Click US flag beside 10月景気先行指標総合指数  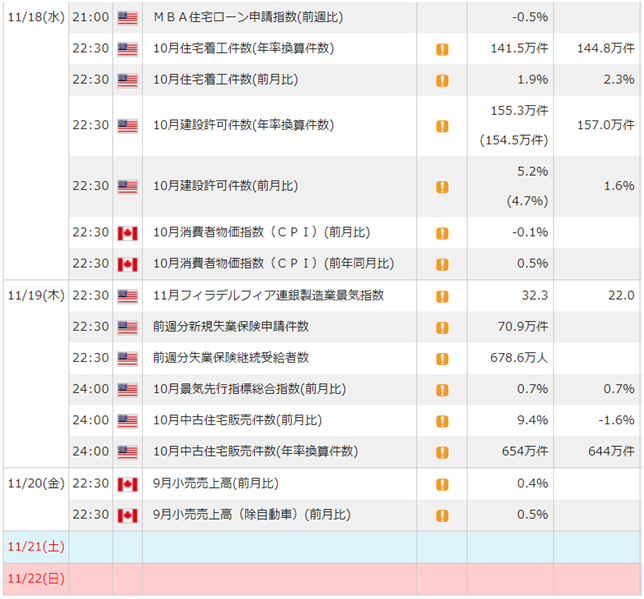(127, 390)
